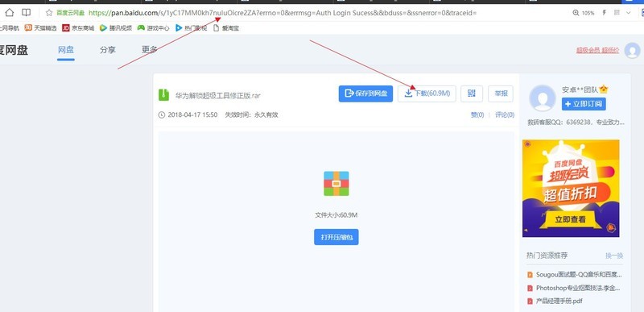Click the 打开压缩包 button
Image resolution: width=644 pixels, height=312 pixels.
click(336, 237)
